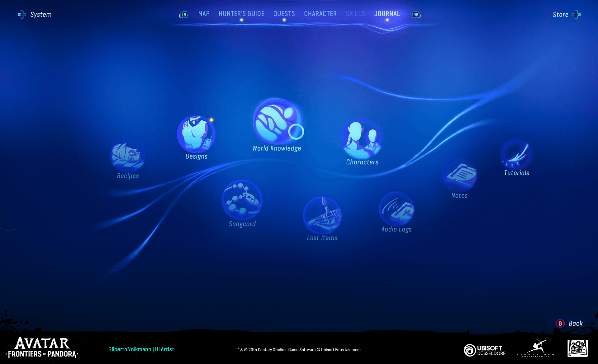The height and width of the screenshot is (364, 598).
Task: Select the Notes papers icon
Action: pos(460,175)
